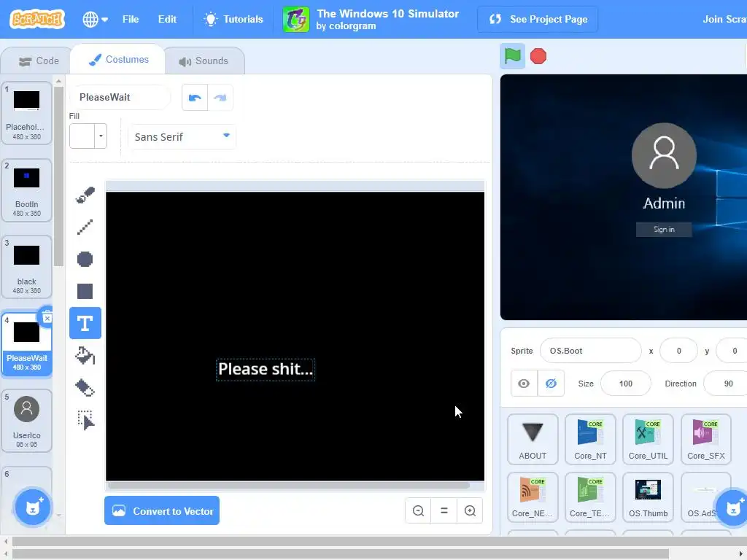Open the Edit menu
The image size is (747, 560).
[x=167, y=20]
